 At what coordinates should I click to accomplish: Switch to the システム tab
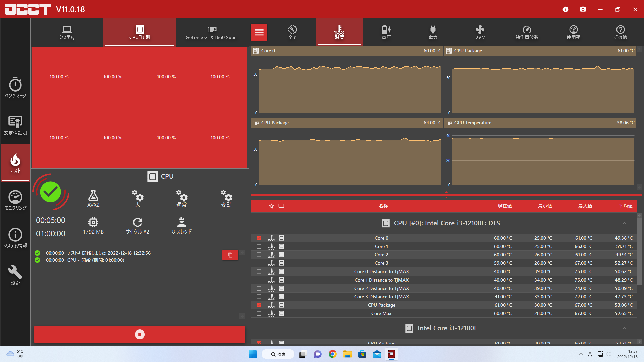(67, 32)
